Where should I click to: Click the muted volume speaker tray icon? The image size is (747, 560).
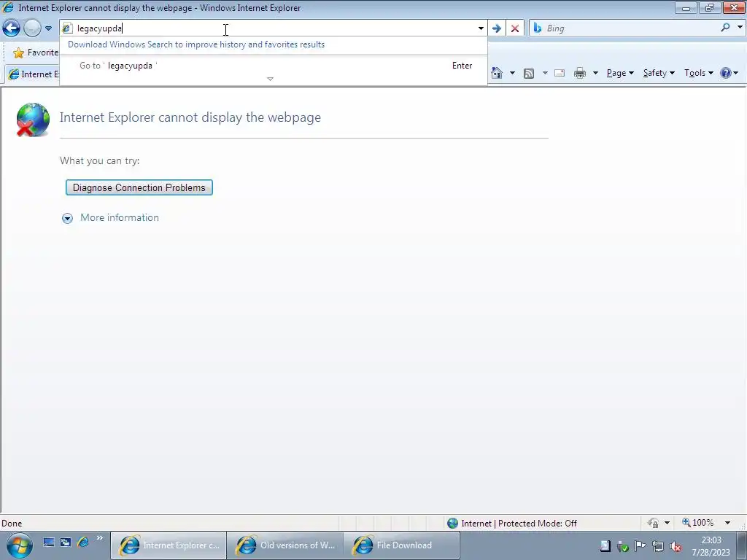tap(676, 546)
